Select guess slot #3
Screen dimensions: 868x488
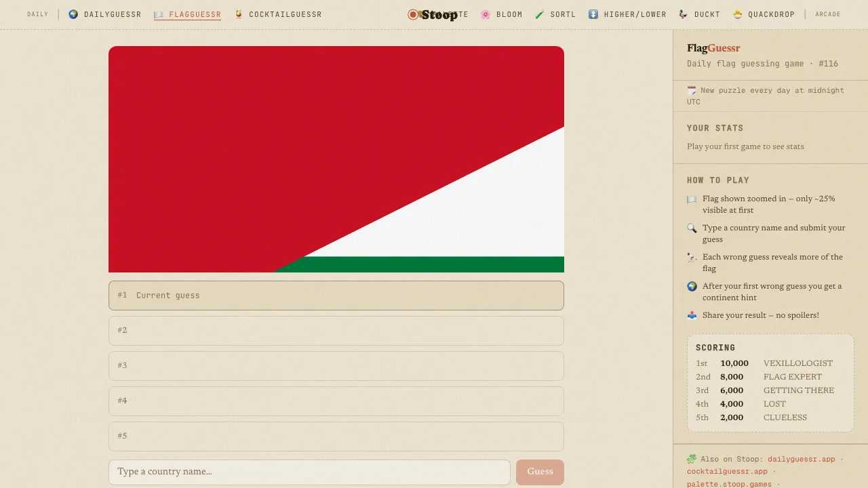(336, 366)
